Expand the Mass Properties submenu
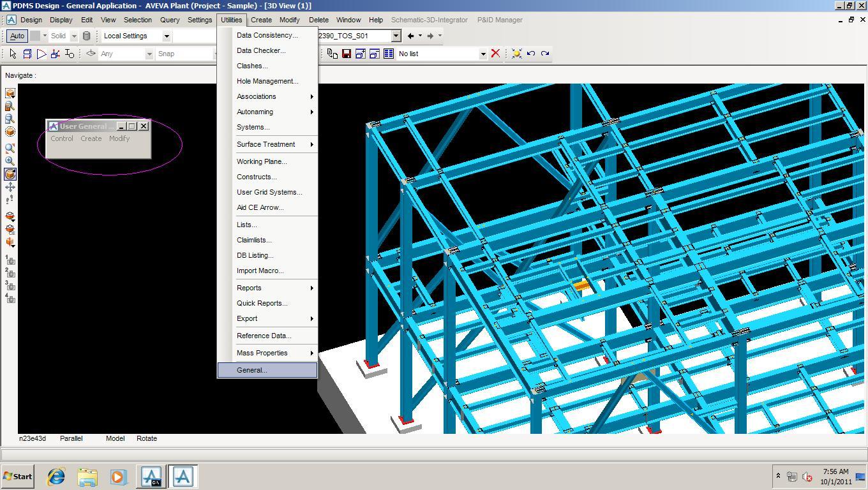Viewport: 868px width, 490px height. coord(267,353)
